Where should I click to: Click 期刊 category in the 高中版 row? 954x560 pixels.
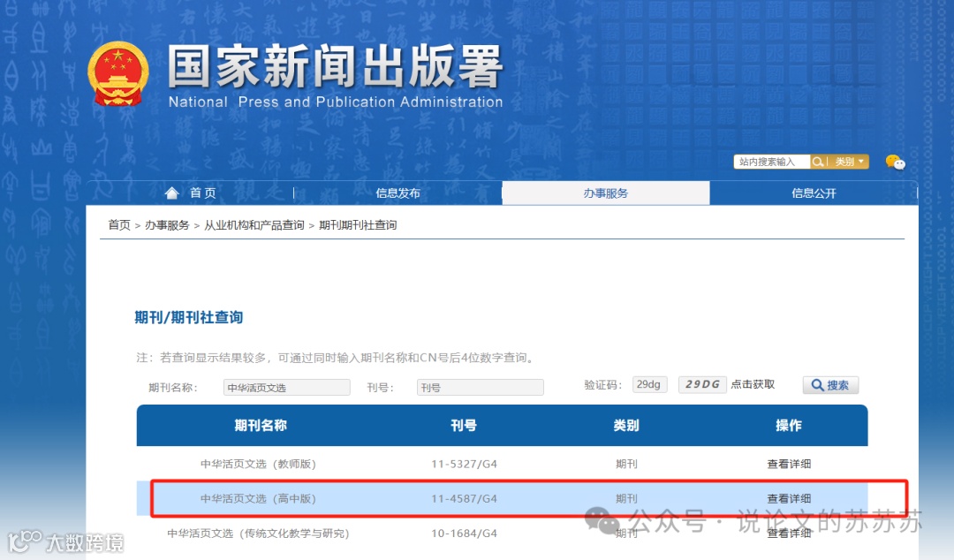click(x=626, y=498)
